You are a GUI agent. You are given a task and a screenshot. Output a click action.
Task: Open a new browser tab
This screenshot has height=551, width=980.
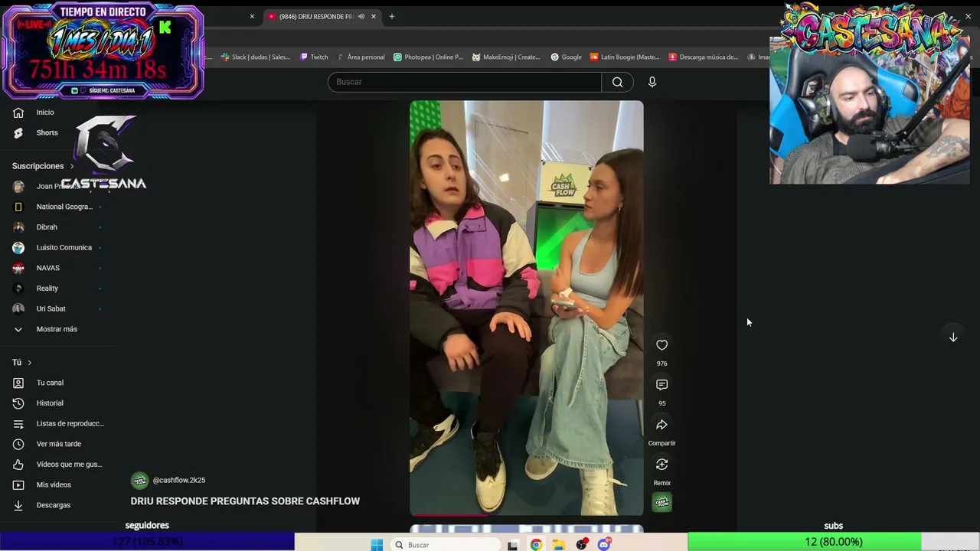click(x=391, y=16)
